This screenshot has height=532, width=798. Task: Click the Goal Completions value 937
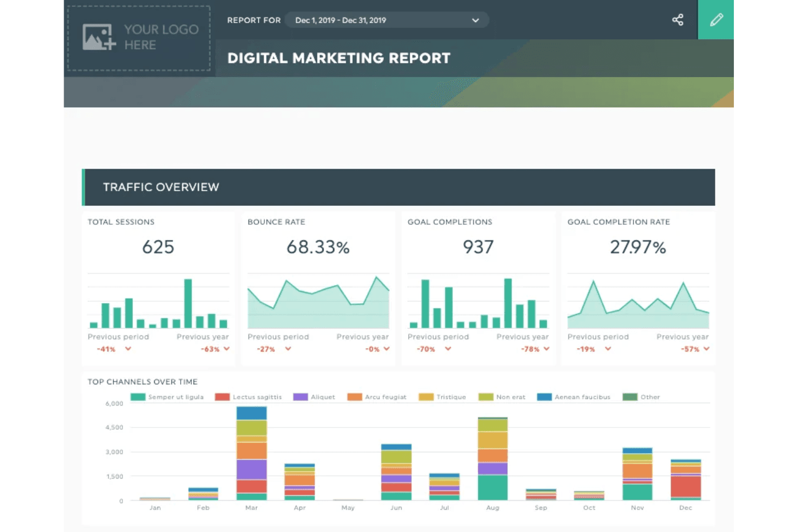478,247
